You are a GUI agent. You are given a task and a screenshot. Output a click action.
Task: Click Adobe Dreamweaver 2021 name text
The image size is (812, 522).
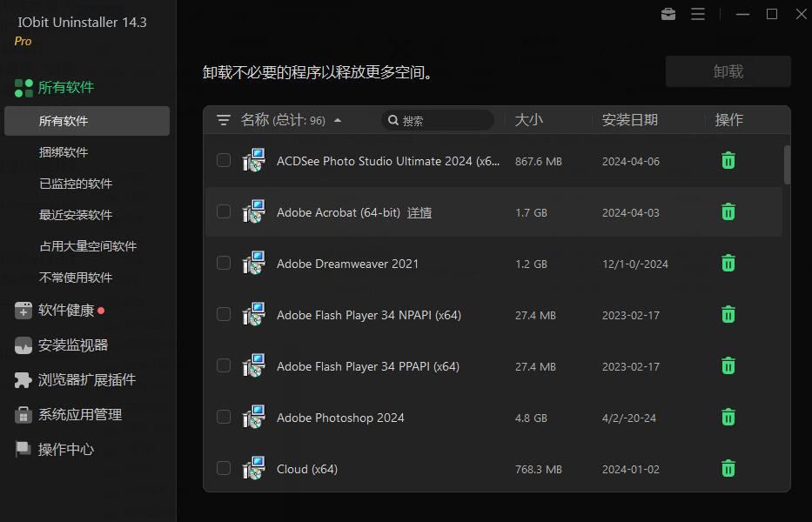347,264
